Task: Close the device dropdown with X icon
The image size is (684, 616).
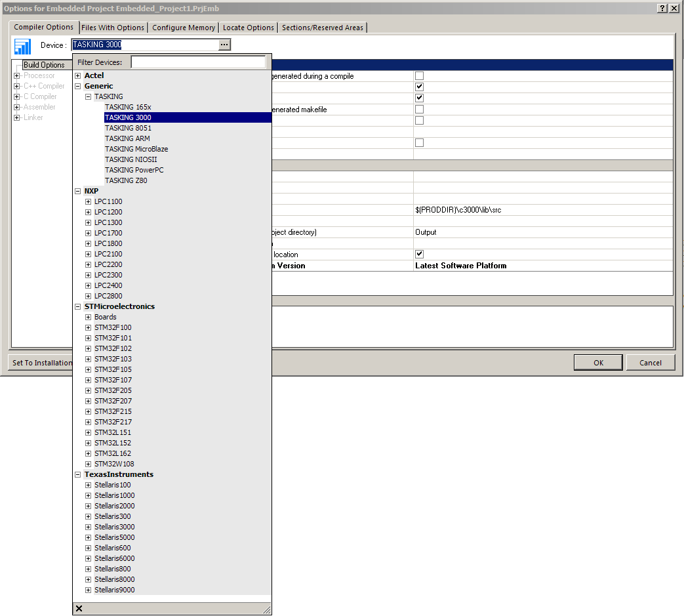Action: [x=79, y=609]
